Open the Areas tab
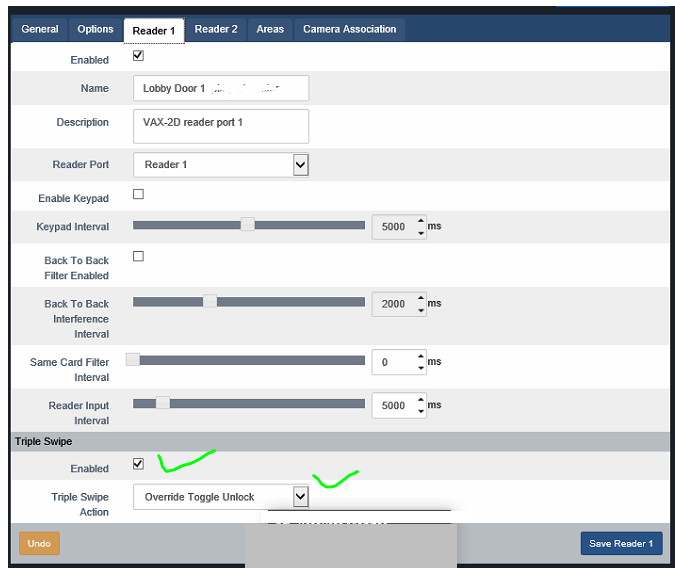 (270, 29)
